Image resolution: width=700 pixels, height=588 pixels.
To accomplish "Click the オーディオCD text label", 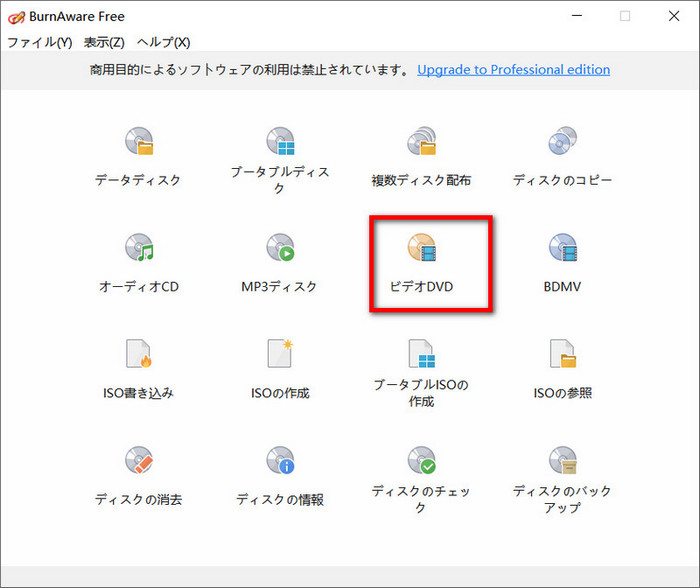I will click(139, 286).
